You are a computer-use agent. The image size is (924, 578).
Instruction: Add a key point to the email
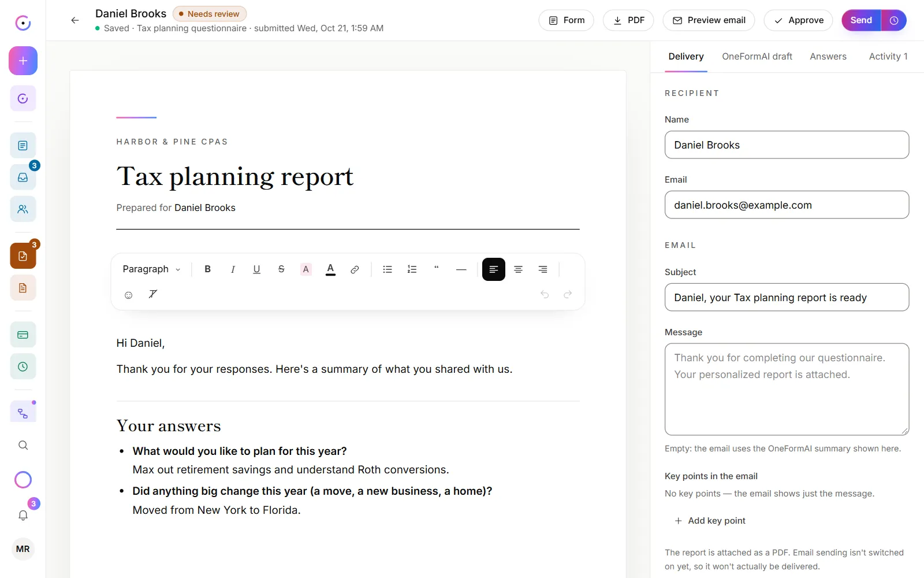[710, 521]
